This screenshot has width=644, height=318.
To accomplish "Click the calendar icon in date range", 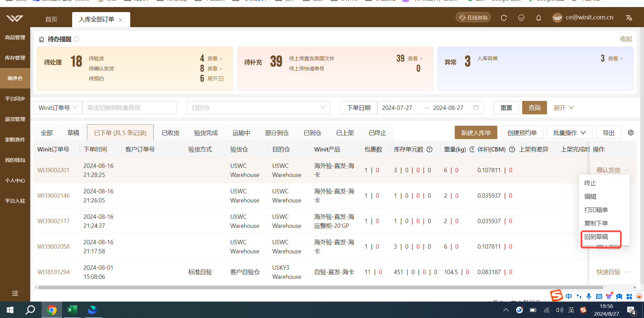I will pyautogui.click(x=476, y=108).
